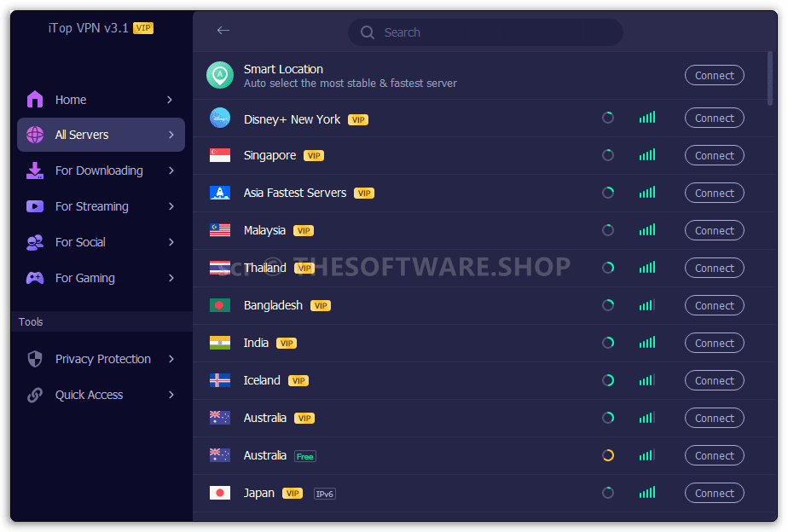Connect to the Malaysia server

coord(714,230)
